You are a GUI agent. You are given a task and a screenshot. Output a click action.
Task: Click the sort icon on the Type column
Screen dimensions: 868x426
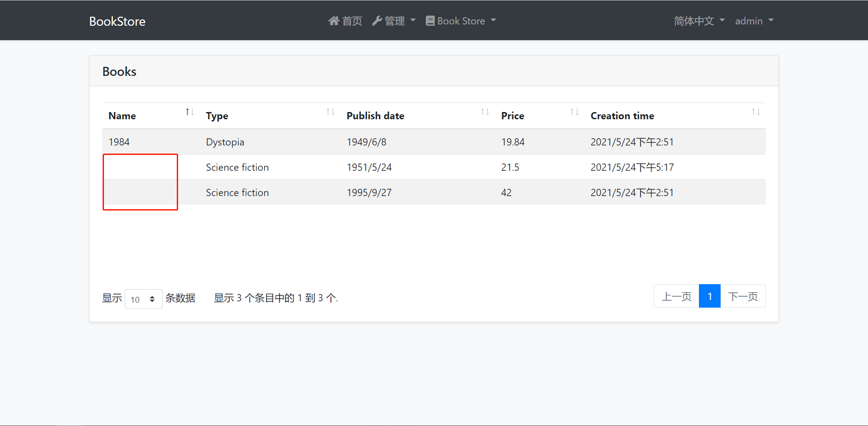pyautogui.click(x=330, y=112)
